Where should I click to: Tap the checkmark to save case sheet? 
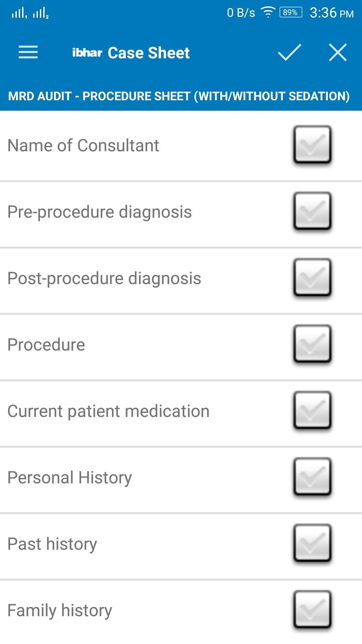(x=289, y=52)
